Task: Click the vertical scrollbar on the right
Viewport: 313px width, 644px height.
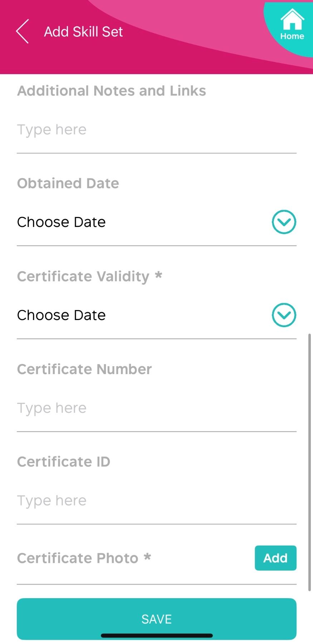Action: (x=309, y=462)
